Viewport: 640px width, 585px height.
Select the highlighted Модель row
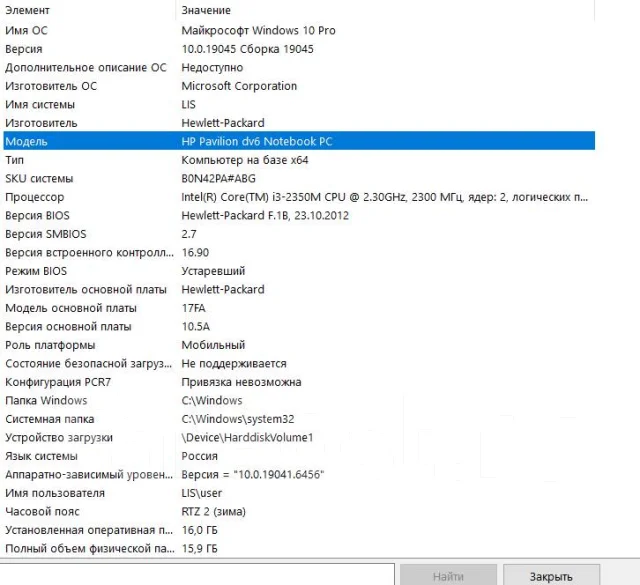click(x=299, y=141)
